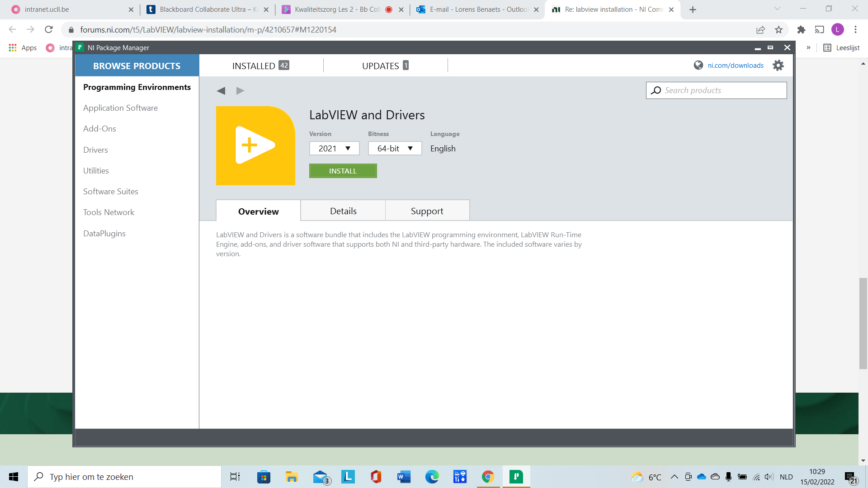Click the green INSTALL button
The image size is (868, 488).
343,171
